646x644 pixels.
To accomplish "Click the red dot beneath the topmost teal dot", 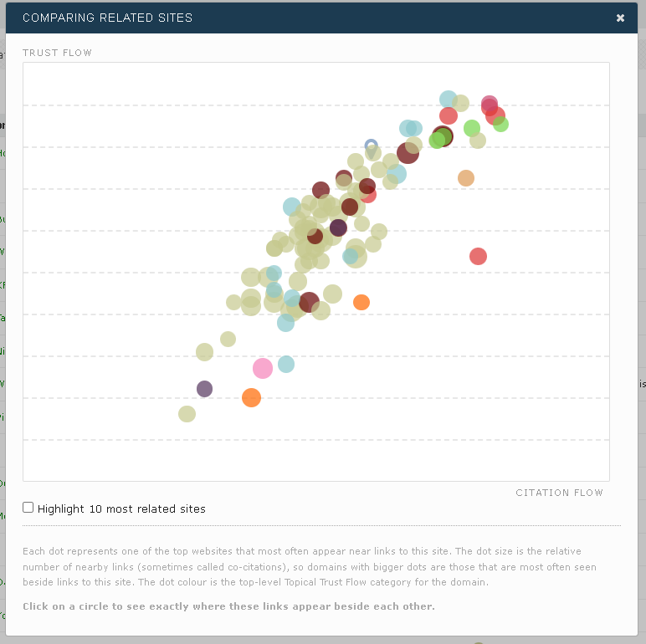I will pos(449,115).
